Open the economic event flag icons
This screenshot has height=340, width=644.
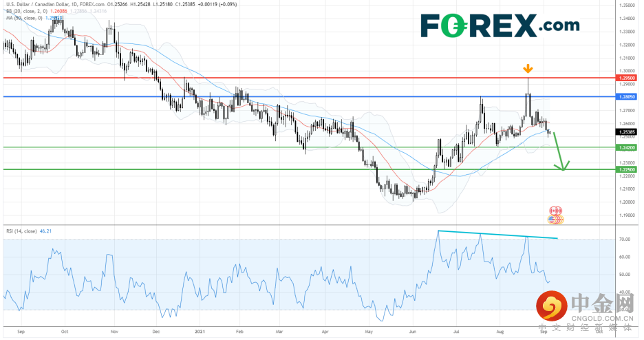coord(556,215)
